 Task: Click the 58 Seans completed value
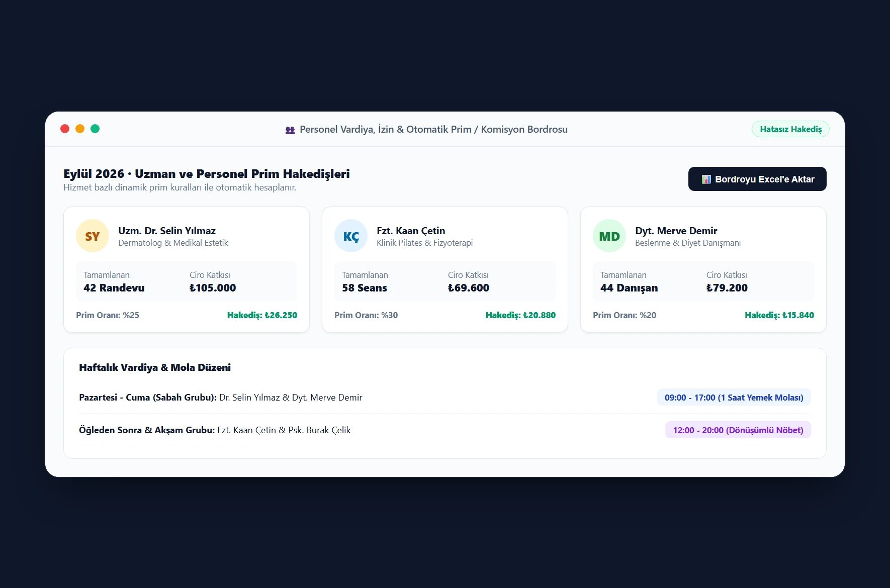365,288
